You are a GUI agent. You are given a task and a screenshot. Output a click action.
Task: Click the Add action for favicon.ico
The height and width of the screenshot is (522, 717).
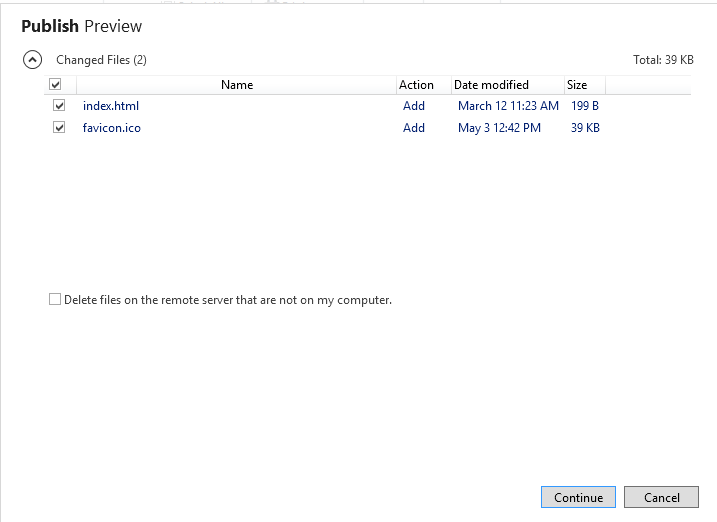click(414, 128)
